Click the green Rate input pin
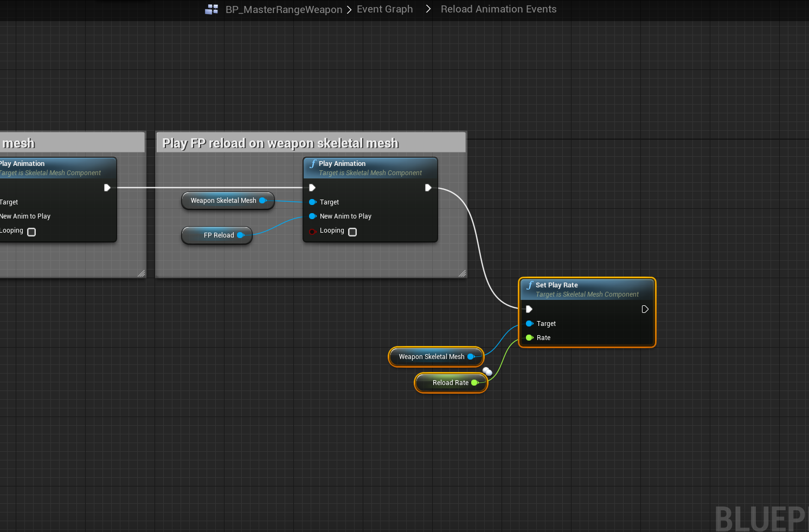This screenshot has height=532, width=809. point(529,338)
